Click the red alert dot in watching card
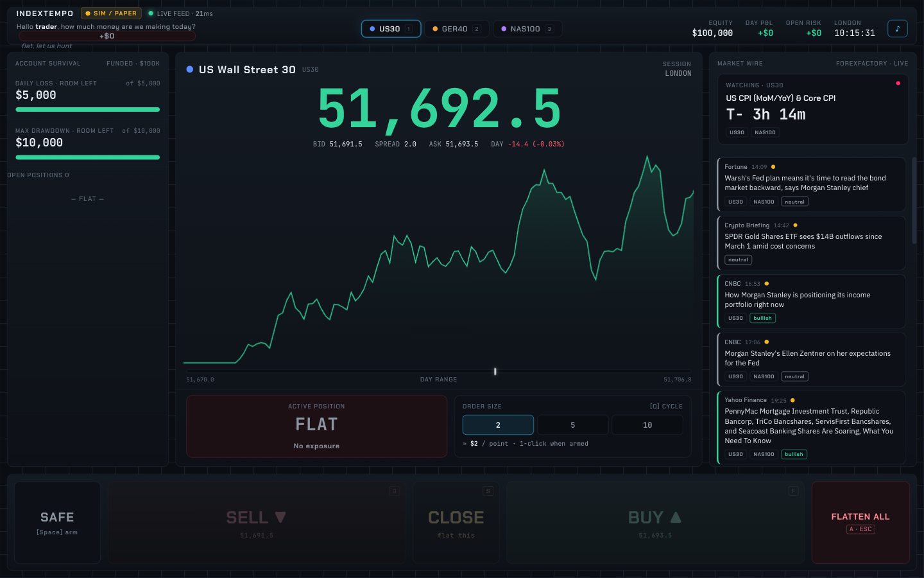Viewport: 924px width, 578px height. [x=898, y=83]
